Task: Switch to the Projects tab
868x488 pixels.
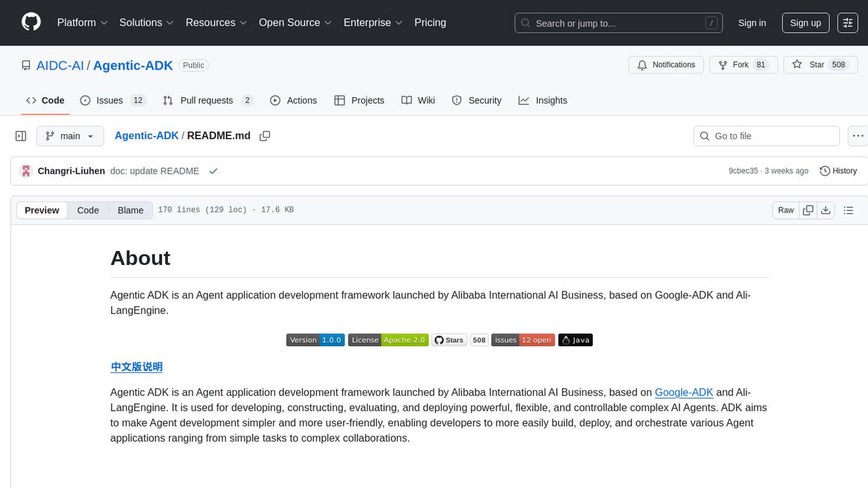Action: (x=359, y=100)
